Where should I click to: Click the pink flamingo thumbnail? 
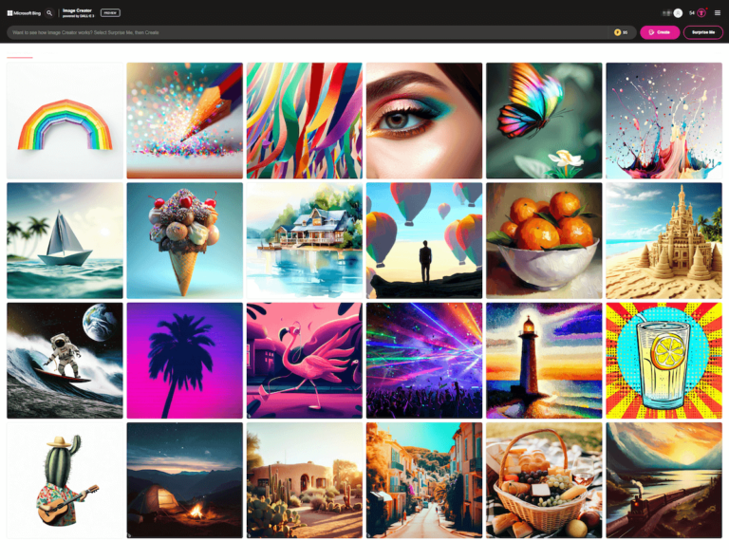[x=304, y=360]
